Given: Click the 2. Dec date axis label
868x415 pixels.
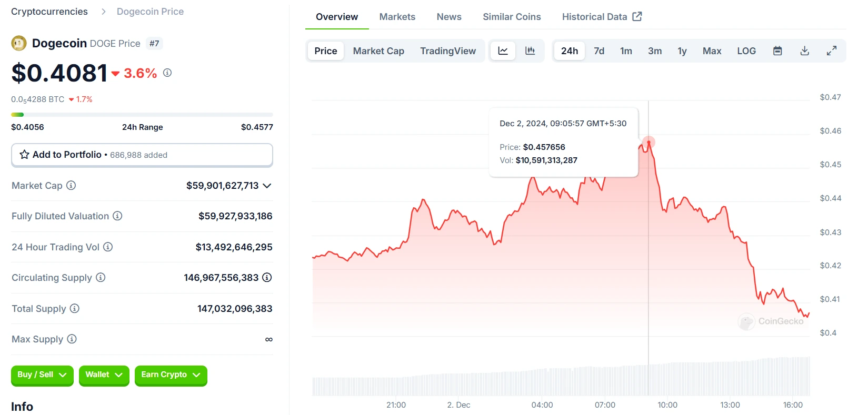Looking at the screenshot, I should (458, 405).
